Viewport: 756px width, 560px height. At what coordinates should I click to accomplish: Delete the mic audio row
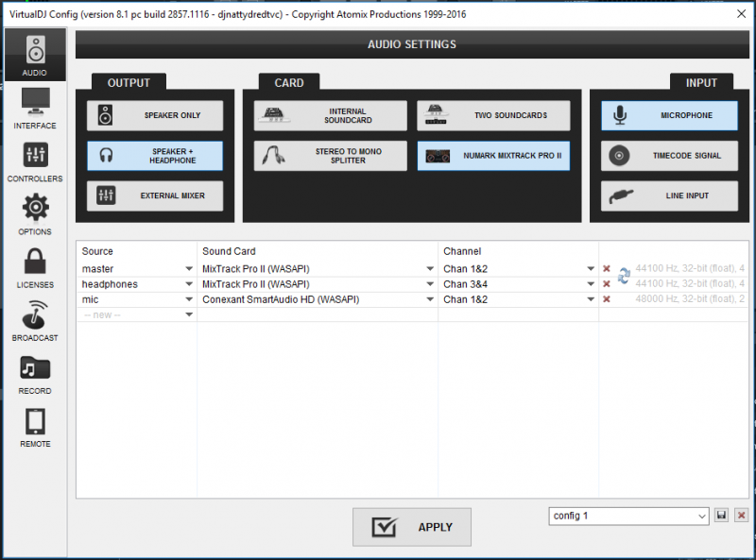[x=607, y=299]
